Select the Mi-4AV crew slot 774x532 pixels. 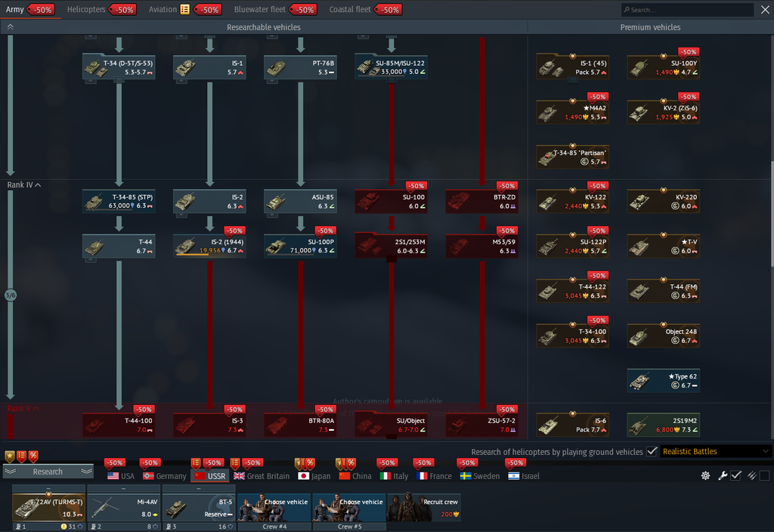(x=123, y=507)
